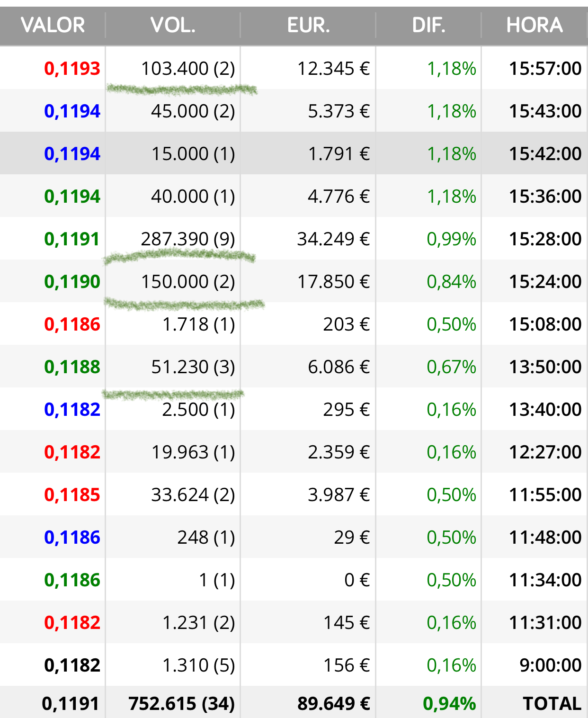Viewport: 588px width, 718px height.
Task: Select the row timed 15:08:00
Action: pos(294,324)
